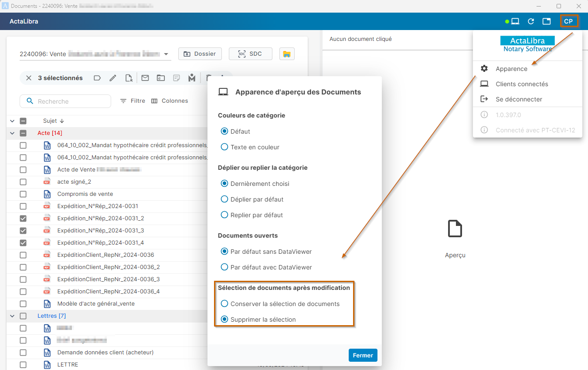The image size is (588, 370).
Task: Select the Défaut category color option
Action: point(224,131)
